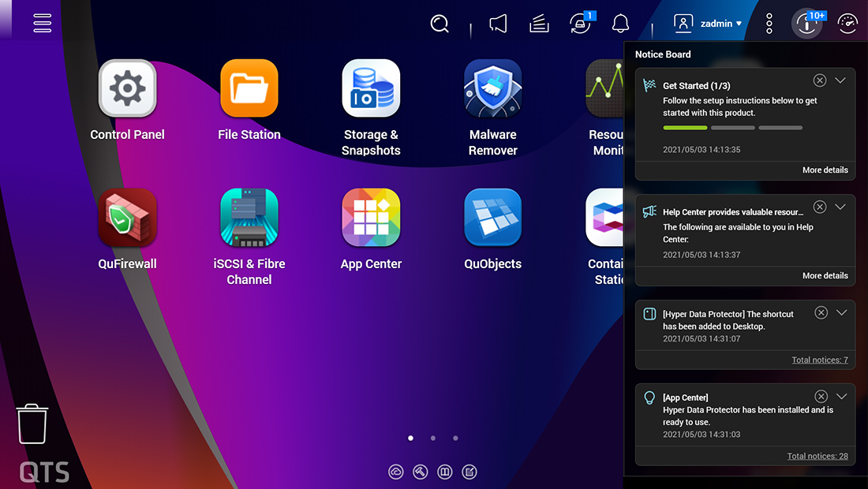Click Total notices: 28 link

[x=817, y=457]
